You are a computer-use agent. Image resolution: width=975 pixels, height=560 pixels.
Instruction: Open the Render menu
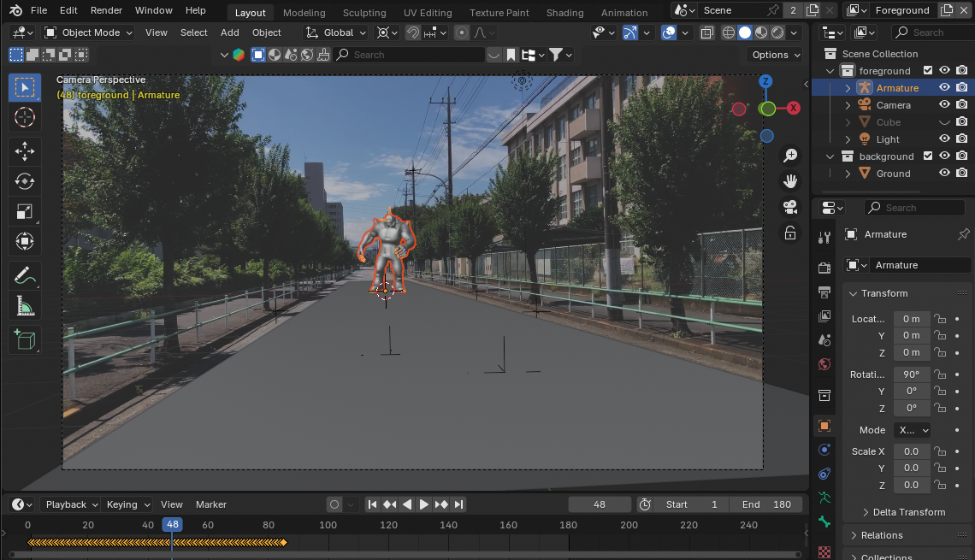pos(106,10)
